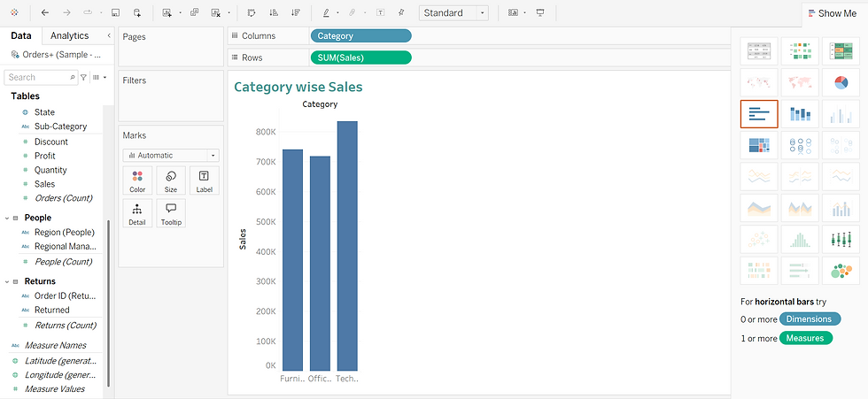The image size is (868, 399).
Task: Click the filter fields icon beside Search
Action: pyautogui.click(x=83, y=77)
